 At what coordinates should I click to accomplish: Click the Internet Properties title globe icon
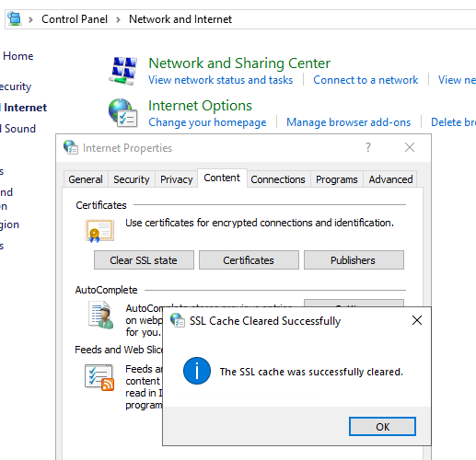point(71,147)
